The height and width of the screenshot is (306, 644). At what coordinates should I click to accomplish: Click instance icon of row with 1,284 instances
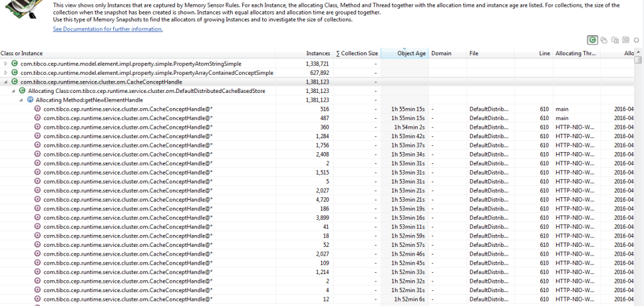(x=37, y=136)
